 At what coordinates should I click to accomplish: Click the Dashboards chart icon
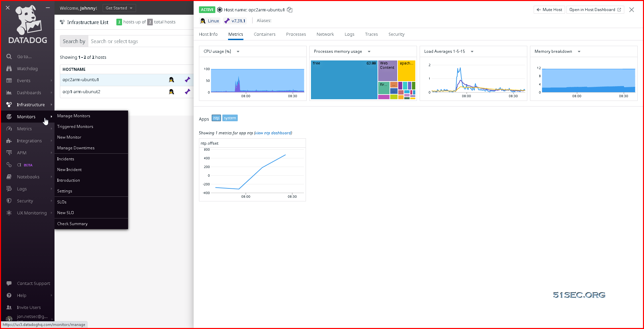[9, 93]
